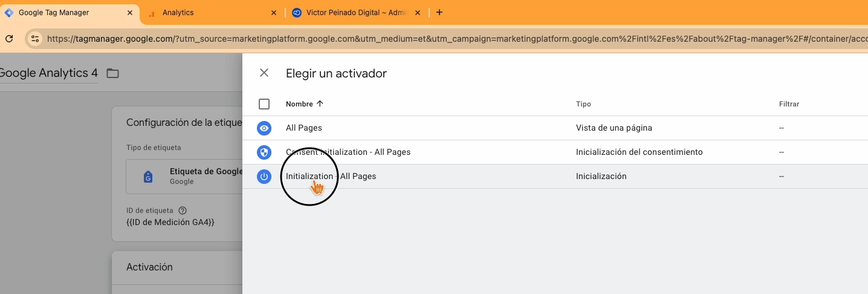Open the folder icon beside Google Analytics 4
This screenshot has width=868, height=294.
pos(112,73)
